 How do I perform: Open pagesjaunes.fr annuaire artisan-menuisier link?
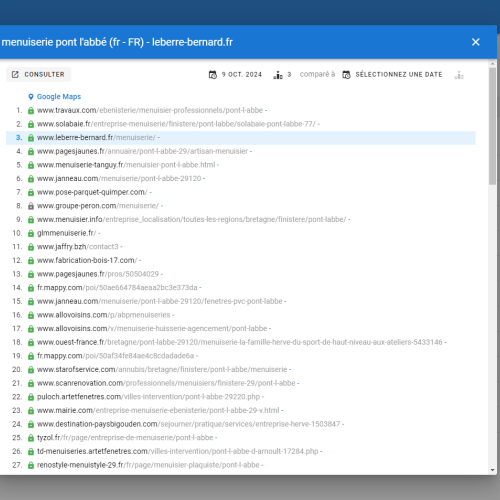142,151
